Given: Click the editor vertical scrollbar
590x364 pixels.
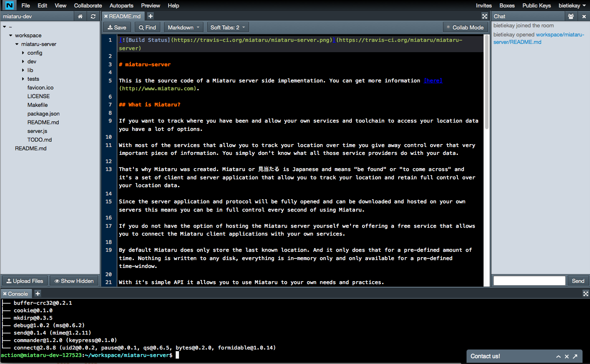Looking at the screenshot, I should [x=487, y=83].
